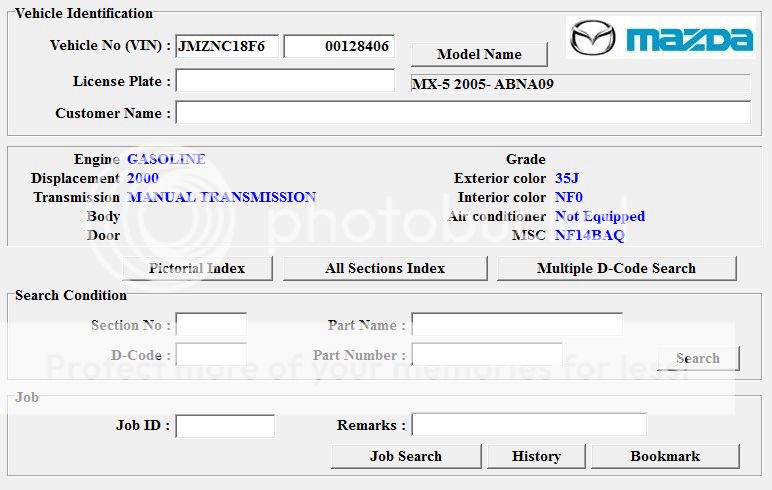Click the Body label

(x=103, y=217)
